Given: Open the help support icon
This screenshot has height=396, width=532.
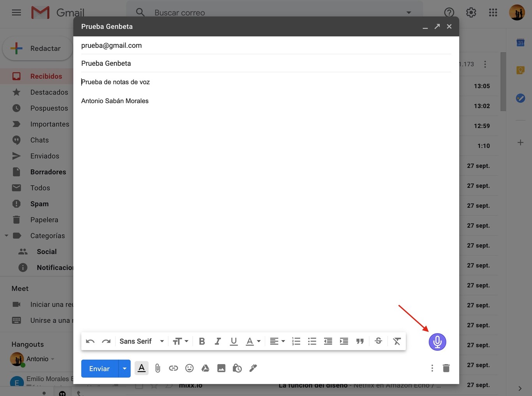Looking at the screenshot, I should (449, 12).
